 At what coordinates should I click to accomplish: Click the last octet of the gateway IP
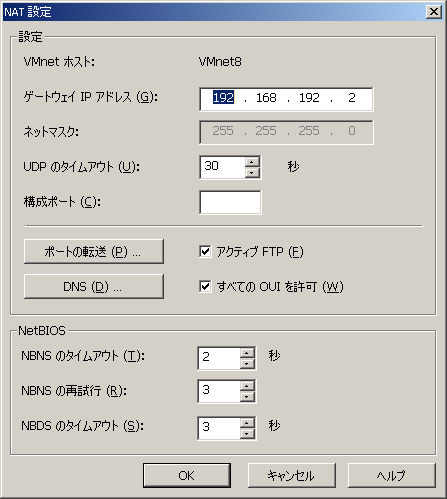pyautogui.click(x=352, y=98)
